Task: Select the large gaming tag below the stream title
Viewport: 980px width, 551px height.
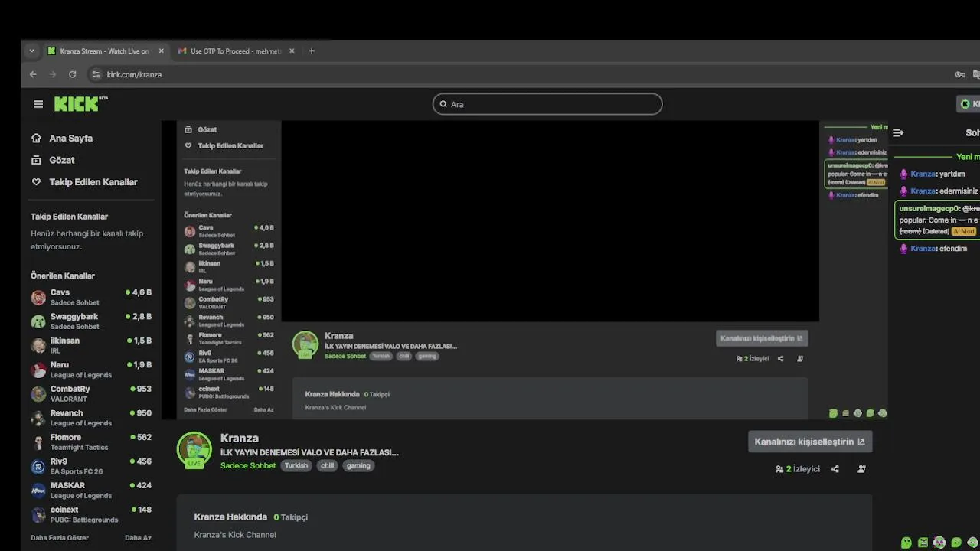Action: pos(358,465)
